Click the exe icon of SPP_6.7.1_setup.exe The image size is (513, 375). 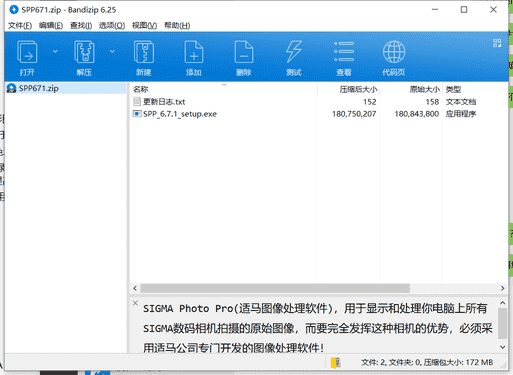137,114
